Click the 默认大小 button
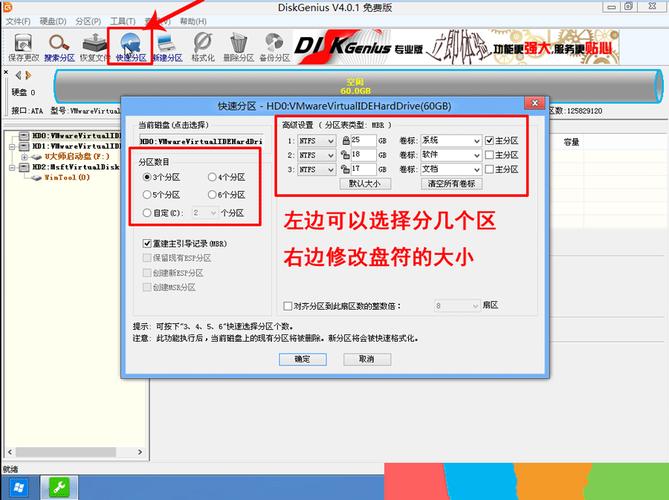669x500 pixels. tap(364, 184)
